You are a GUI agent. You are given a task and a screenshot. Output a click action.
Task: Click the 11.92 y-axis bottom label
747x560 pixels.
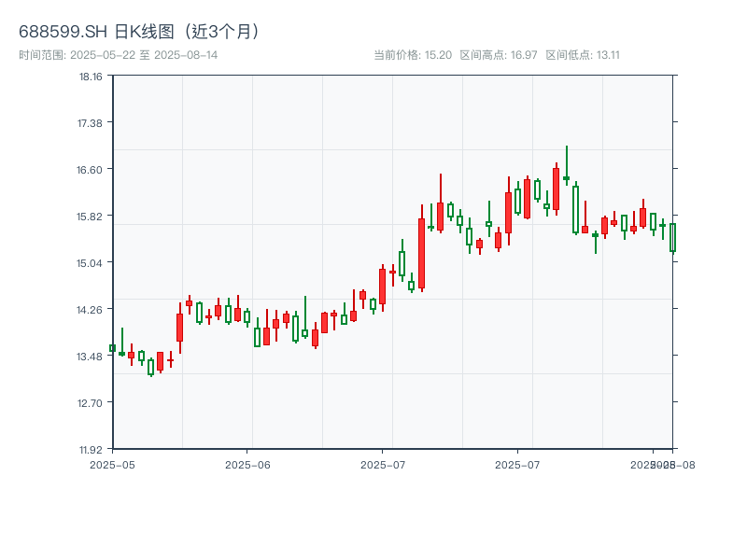coord(91,449)
